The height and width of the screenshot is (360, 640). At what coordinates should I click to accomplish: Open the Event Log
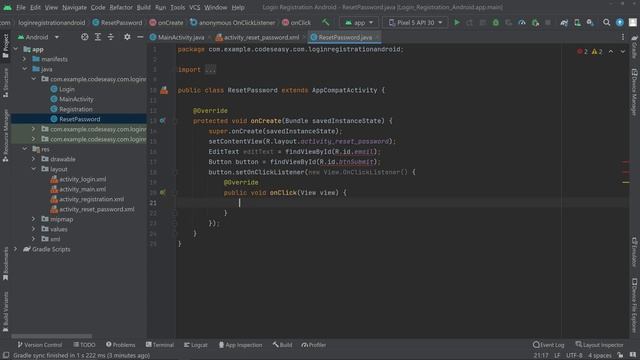(x=549, y=345)
